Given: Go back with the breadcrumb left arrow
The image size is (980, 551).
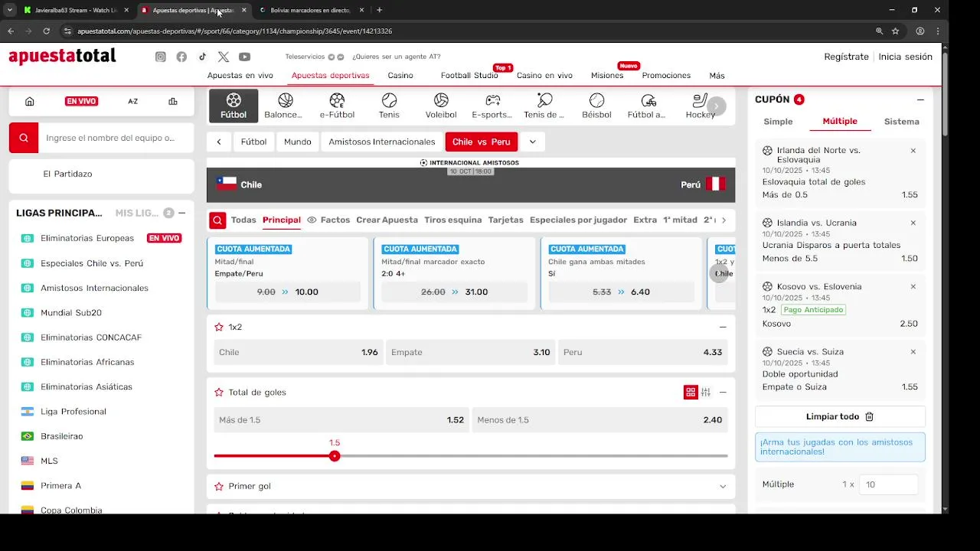Looking at the screenshot, I should [x=219, y=142].
